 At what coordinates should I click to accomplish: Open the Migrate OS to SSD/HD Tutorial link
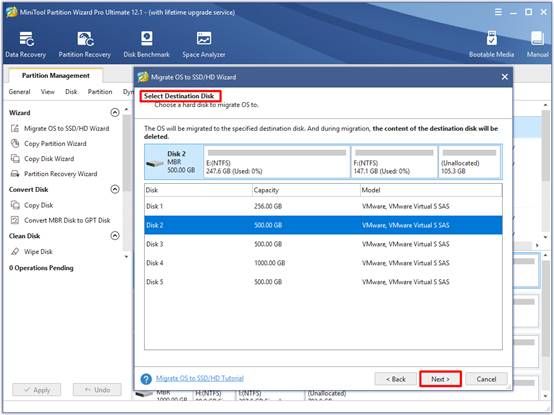coord(200,378)
